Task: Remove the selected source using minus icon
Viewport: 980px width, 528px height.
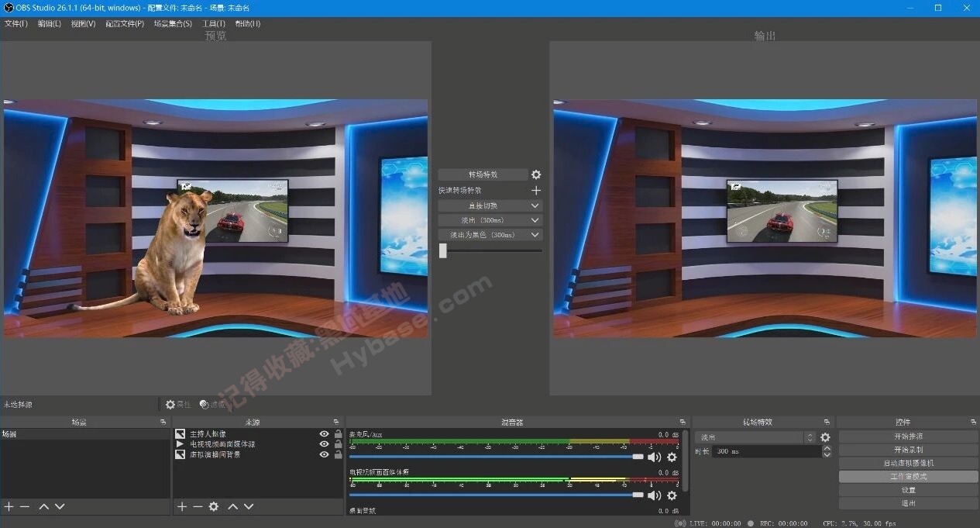Action: click(196, 506)
